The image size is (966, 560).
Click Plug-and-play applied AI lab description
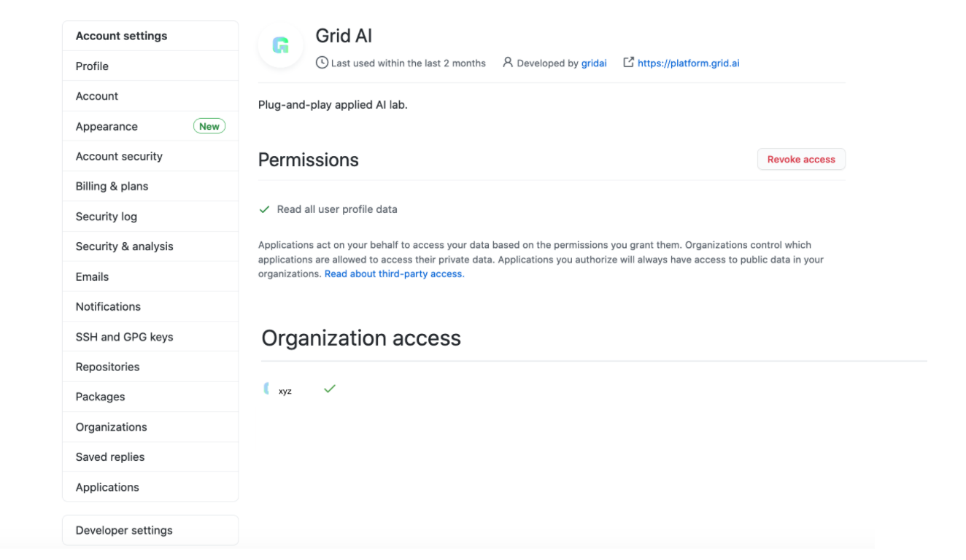point(333,105)
